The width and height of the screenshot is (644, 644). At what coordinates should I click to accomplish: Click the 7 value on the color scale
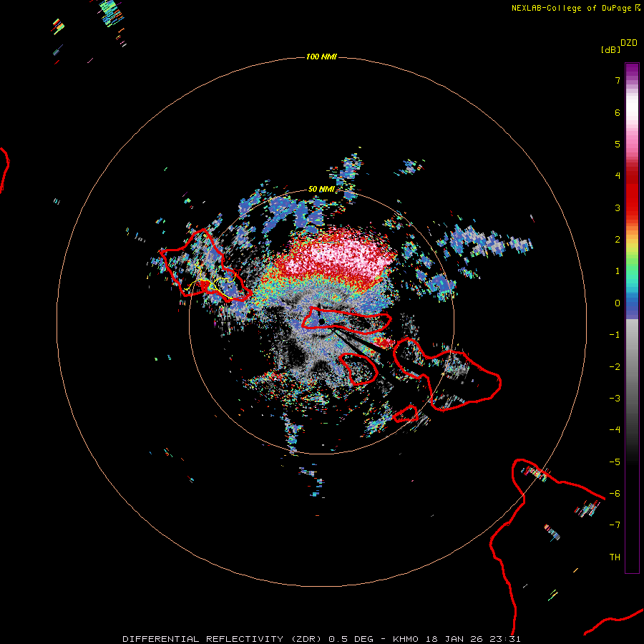pyautogui.click(x=618, y=80)
